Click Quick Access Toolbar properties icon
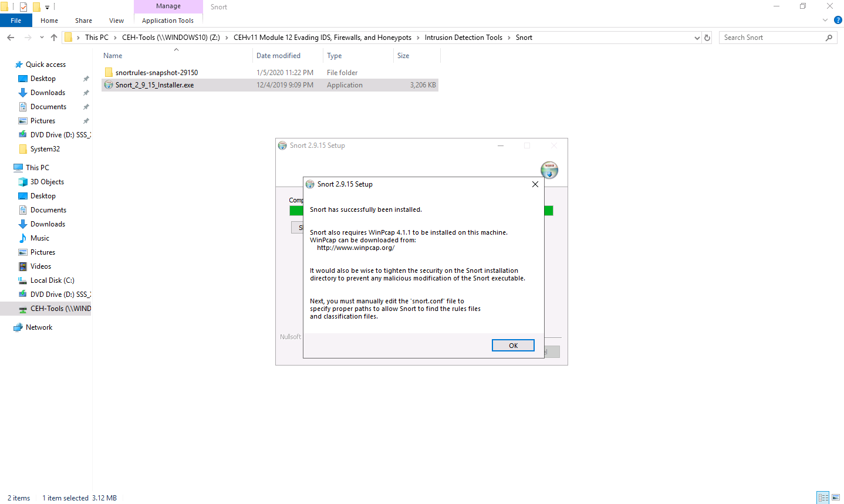The image size is (844, 504). tap(23, 7)
